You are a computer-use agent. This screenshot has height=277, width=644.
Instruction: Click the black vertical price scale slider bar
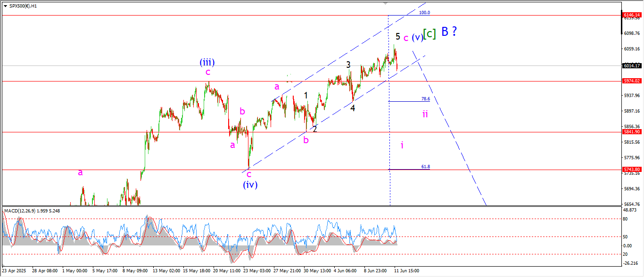[622, 22]
